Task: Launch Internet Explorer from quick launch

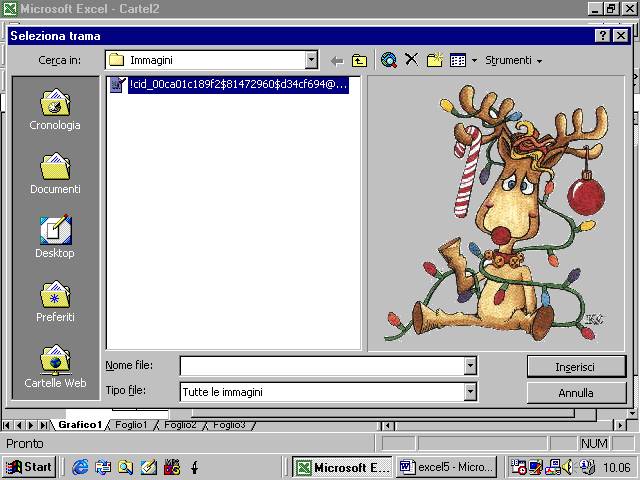Action: click(x=80, y=467)
